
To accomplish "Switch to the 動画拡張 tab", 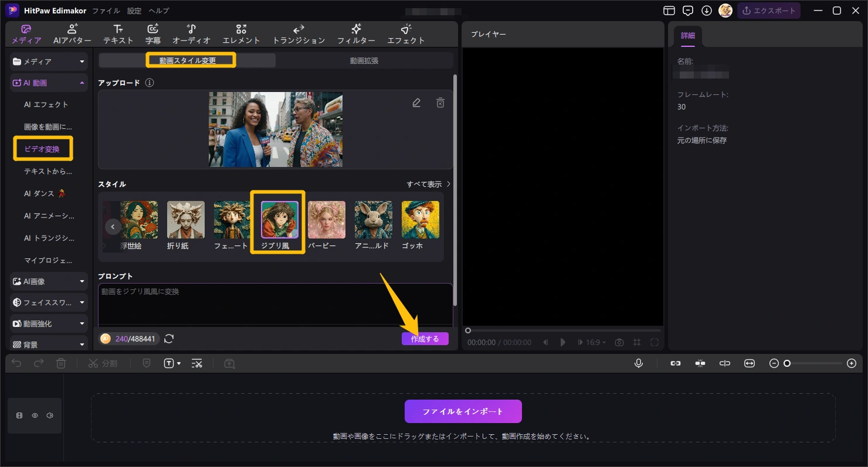I will tap(364, 60).
